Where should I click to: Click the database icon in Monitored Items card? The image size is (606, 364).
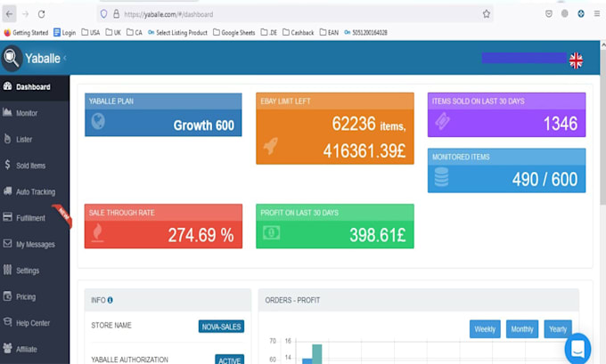(441, 177)
